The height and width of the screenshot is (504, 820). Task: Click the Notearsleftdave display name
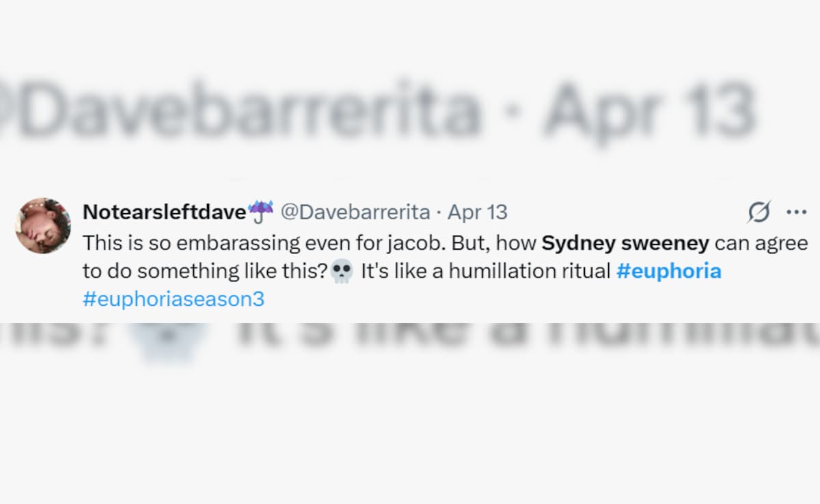coord(164,212)
